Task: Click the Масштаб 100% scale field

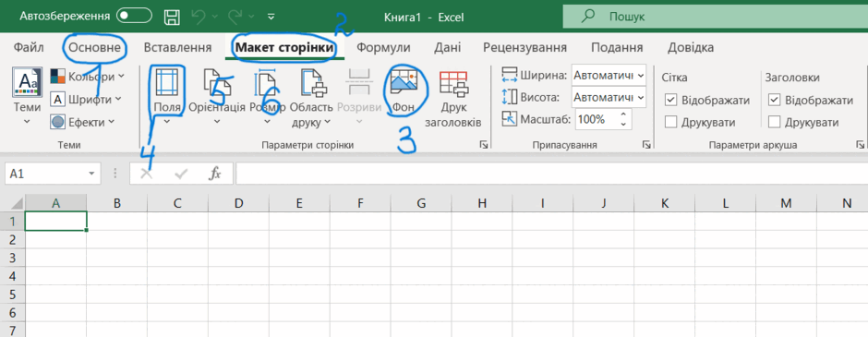Action: tap(597, 119)
